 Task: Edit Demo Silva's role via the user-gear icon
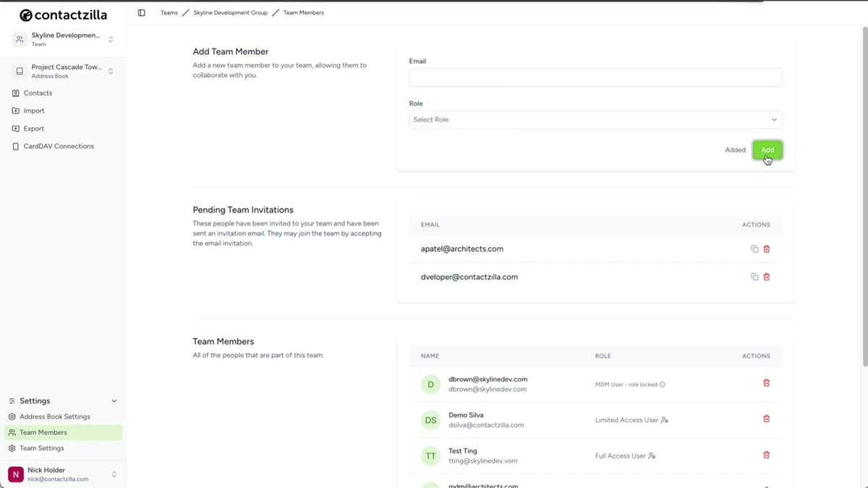coord(665,420)
